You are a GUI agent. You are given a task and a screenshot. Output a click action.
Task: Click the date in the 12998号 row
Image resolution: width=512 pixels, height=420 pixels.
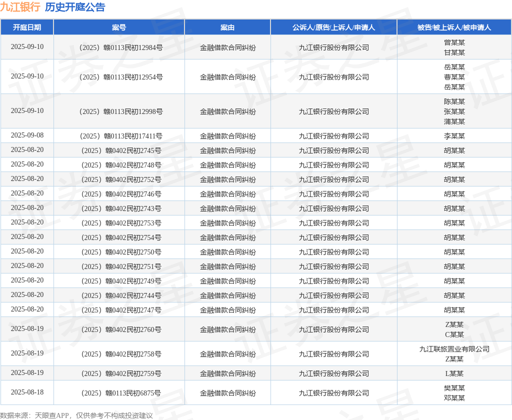27,110
